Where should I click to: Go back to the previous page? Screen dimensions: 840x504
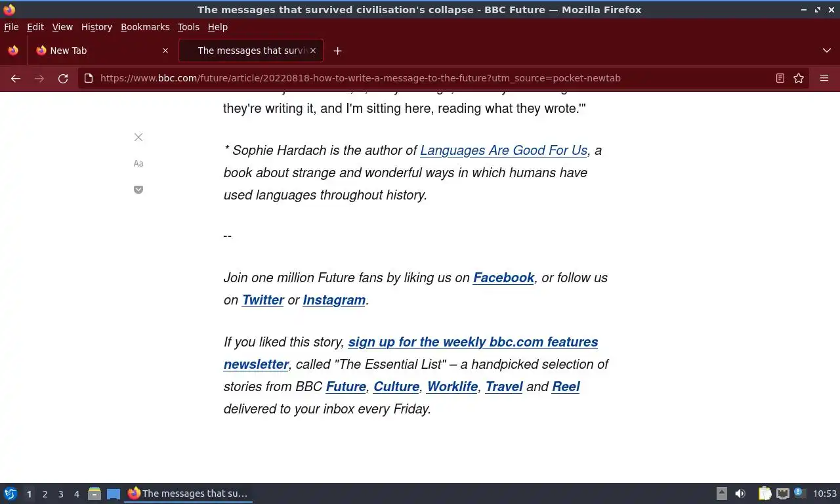(x=16, y=78)
